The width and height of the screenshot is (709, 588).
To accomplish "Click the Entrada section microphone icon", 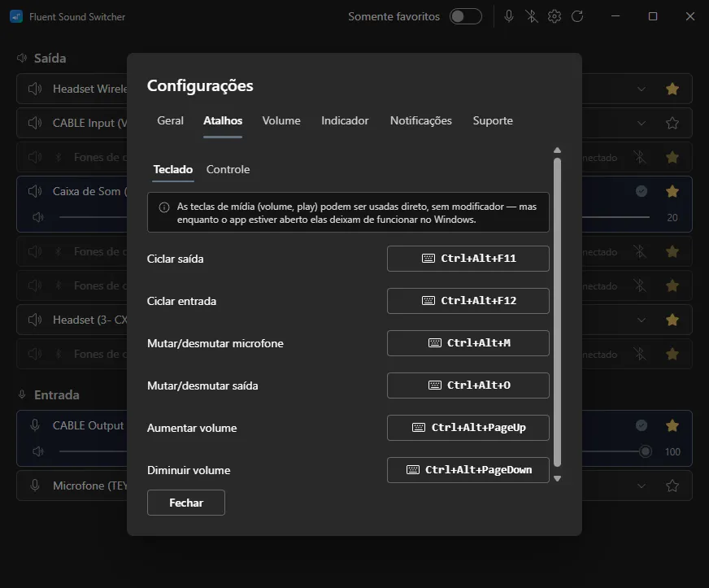I will pos(22,394).
